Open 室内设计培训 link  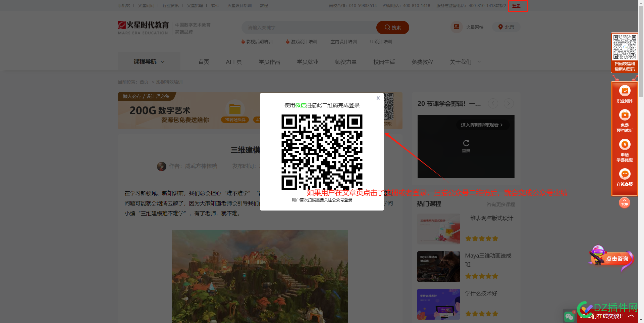[343, 42]
